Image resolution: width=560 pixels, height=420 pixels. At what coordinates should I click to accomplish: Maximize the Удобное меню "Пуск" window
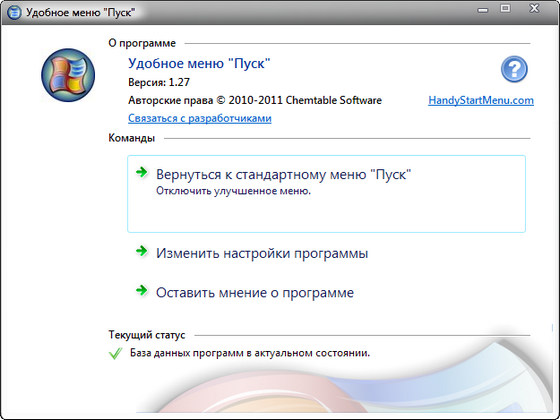505,9
